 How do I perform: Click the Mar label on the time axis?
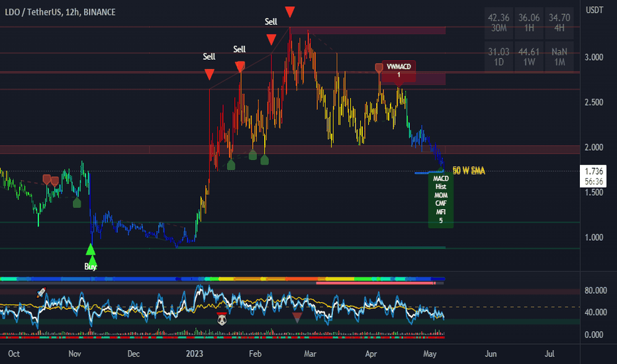point(310,354)
